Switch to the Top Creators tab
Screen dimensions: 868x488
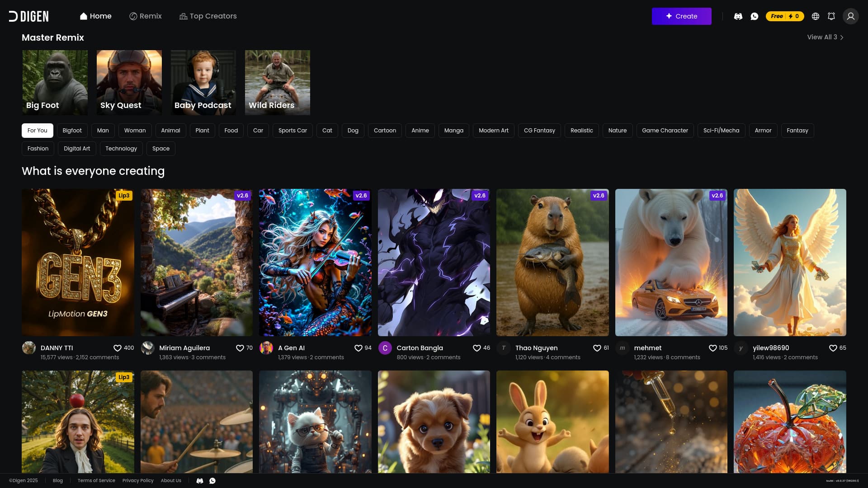(x=208, y=16)
